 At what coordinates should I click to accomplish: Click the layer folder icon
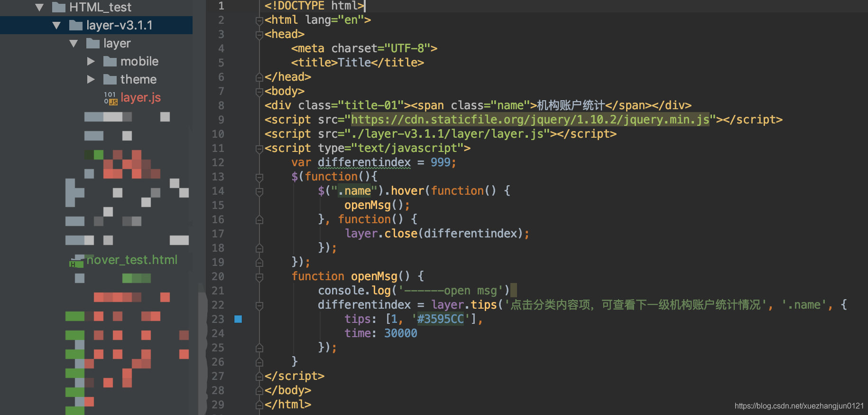[x=93, y=43]
